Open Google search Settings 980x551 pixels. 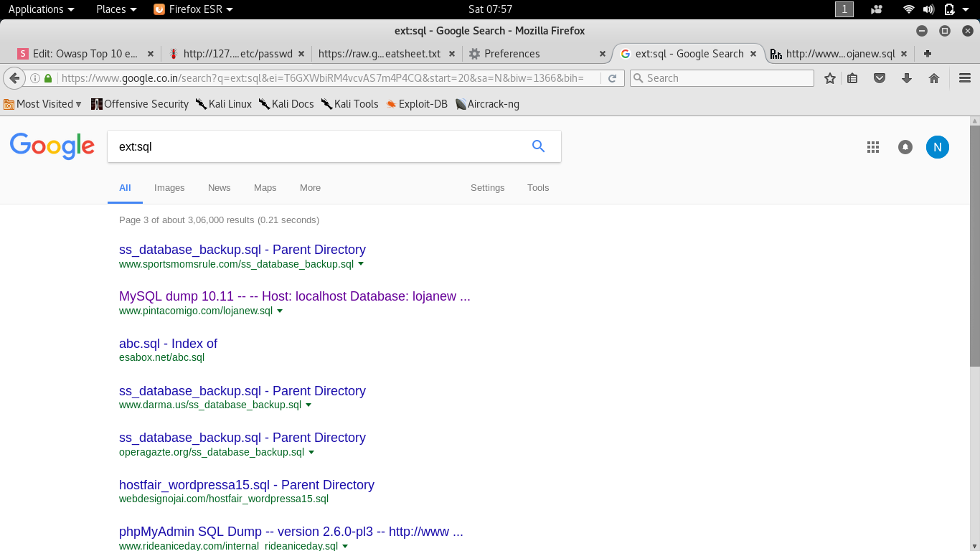pyautogui.click(x=488, y=188)
